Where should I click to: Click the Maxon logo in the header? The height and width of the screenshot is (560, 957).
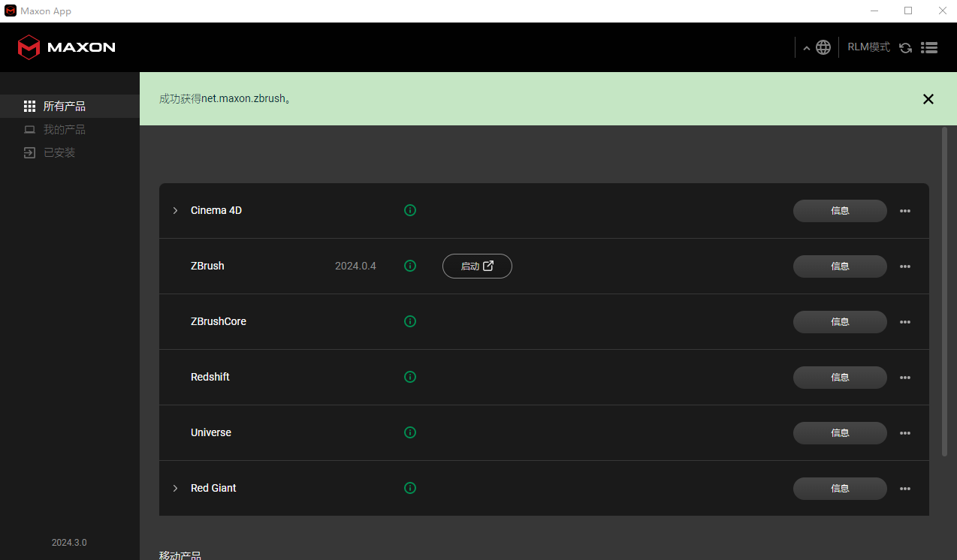pos(66,47)
